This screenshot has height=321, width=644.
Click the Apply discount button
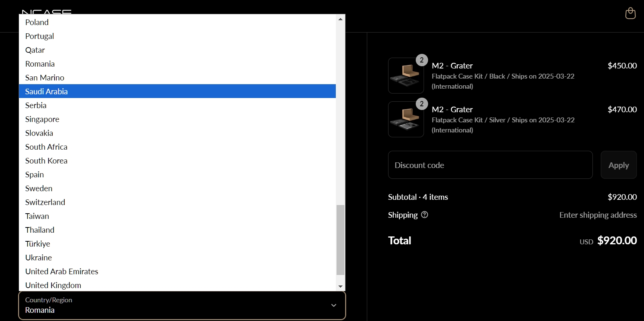[x=619, y=165]
